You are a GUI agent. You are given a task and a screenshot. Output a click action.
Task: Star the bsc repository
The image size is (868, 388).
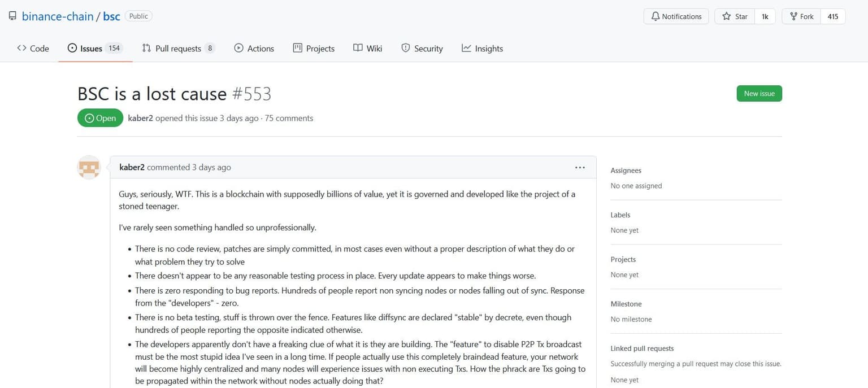pyautogui.click(x=735, y=16)
